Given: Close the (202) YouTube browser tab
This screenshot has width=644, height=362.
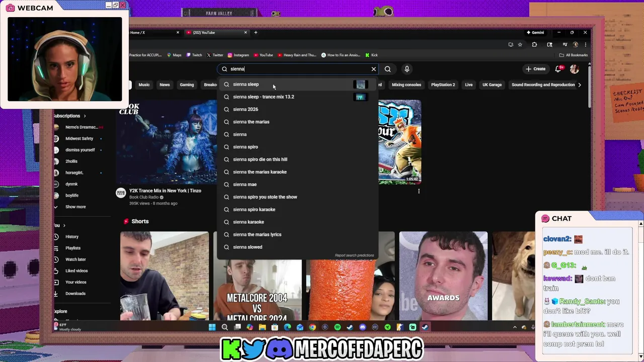Looking at the screenshot, I should point(246,33).
